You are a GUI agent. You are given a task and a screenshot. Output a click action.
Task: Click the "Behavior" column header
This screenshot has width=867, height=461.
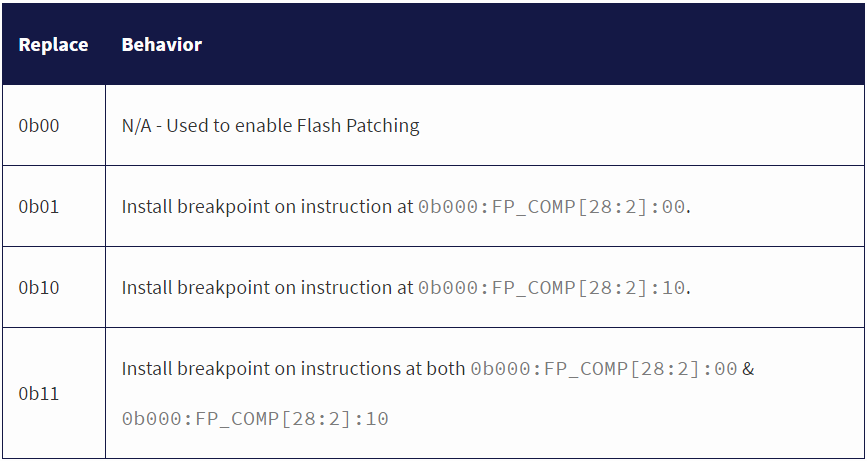[161, 45]
